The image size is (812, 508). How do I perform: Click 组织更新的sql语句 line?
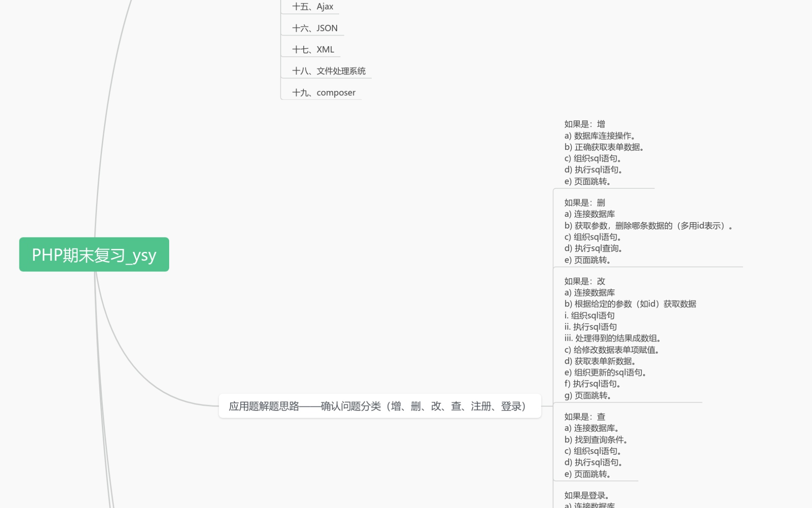pos(605,373)
